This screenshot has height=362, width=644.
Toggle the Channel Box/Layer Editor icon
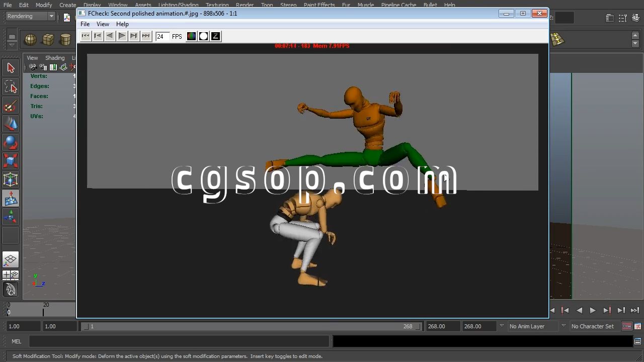(x=636, y=18)
